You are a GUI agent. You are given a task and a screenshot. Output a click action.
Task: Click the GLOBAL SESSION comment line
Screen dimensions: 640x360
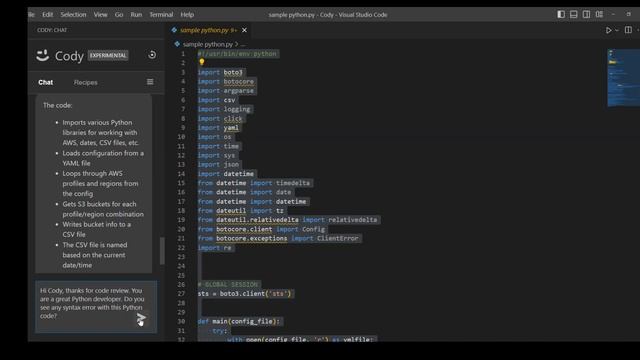(x=228, y=284)
